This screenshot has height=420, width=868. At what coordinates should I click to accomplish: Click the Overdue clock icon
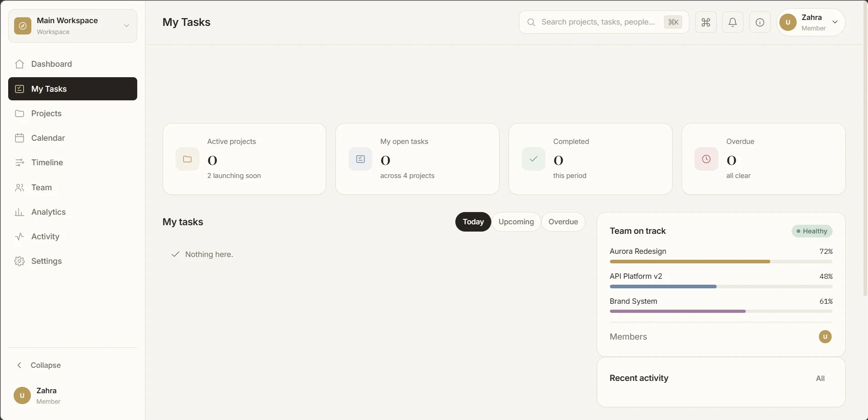coord(706,159)
